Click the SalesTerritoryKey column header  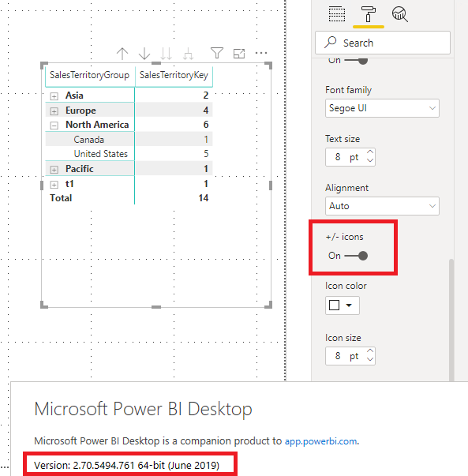point(174,75)
